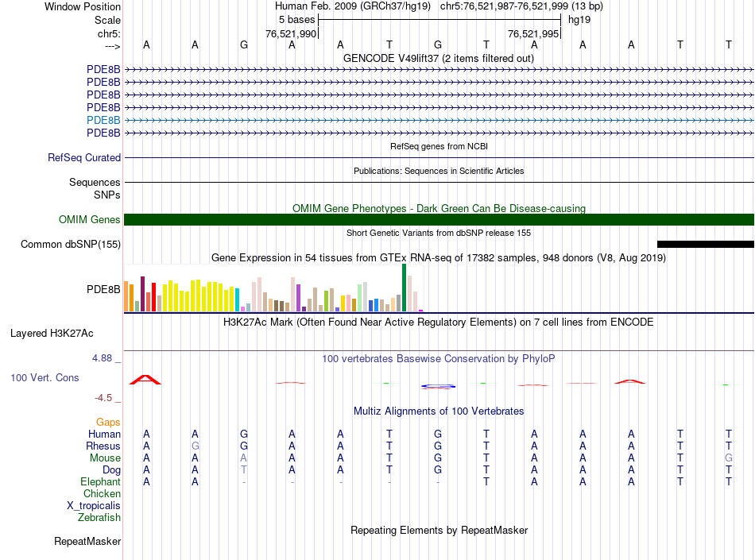Click the 100 Vert. Cons track label
Image resolution: width=755 pixels, height=560 pixels.
45,377
